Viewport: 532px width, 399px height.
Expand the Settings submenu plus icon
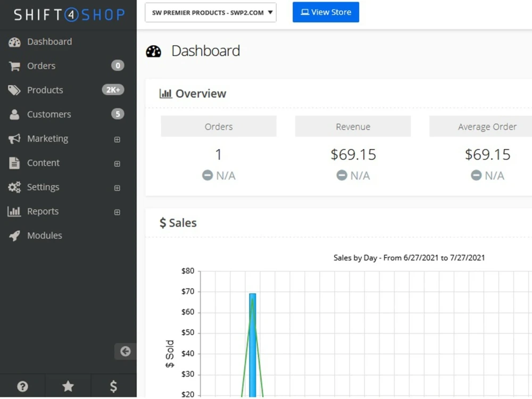117,188
